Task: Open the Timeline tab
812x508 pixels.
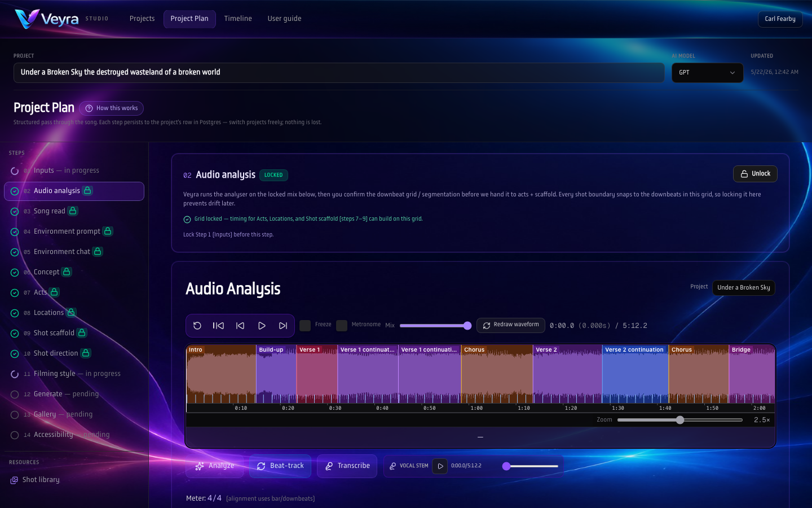Action: 238,19
